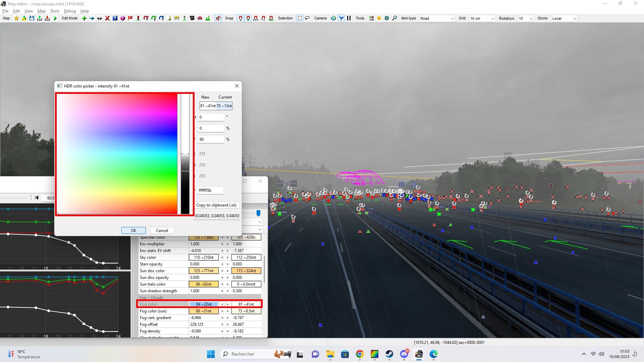This screenshot has height=362, width=644.
Task: Open the Tools menu in menu bar
Action: tap(55, 11)
